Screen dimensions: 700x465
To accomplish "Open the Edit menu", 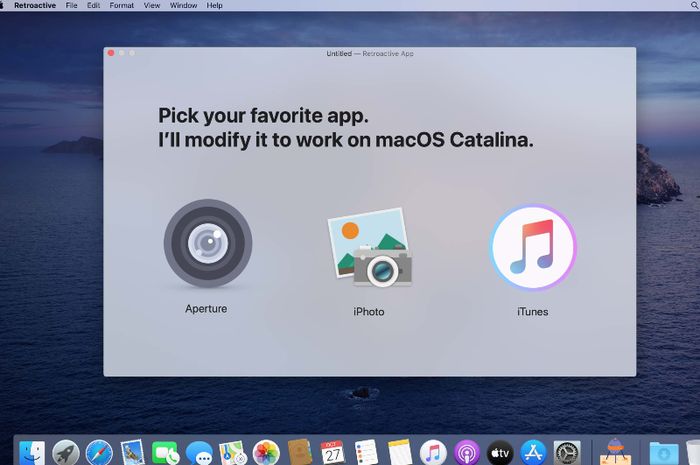I will (x=93, y=6).
